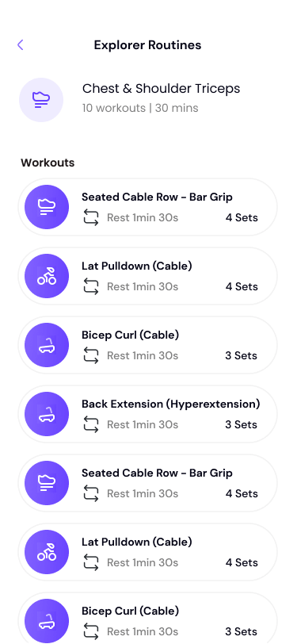Tap 3 Sets on Back Extension row
The height and width of the screenshot is (644, 297).
tap(242, 424)
